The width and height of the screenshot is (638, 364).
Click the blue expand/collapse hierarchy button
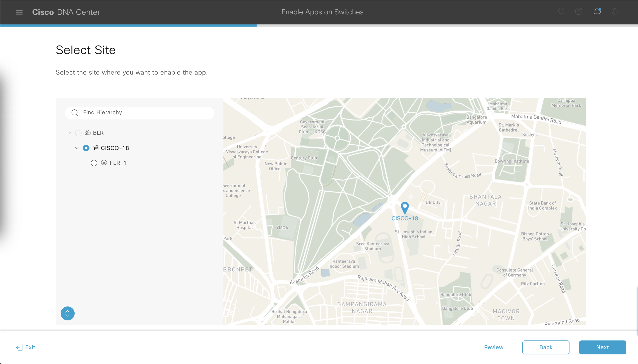(68, 313)
